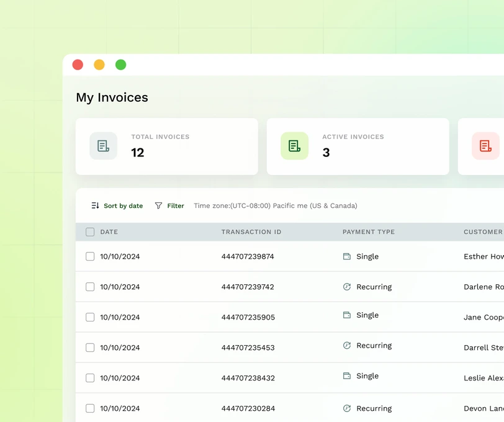Open the Filter options
This screenshot has width=504, height=422.
(175, 206)
